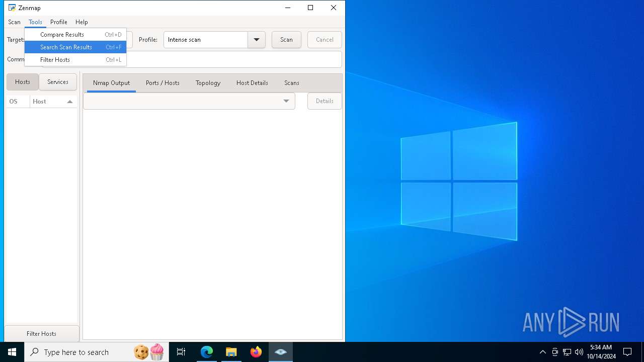Launch Microsoft Edge from taskbar
The height and width of the screenshot is (362, 644).
[x=207, y=352]
